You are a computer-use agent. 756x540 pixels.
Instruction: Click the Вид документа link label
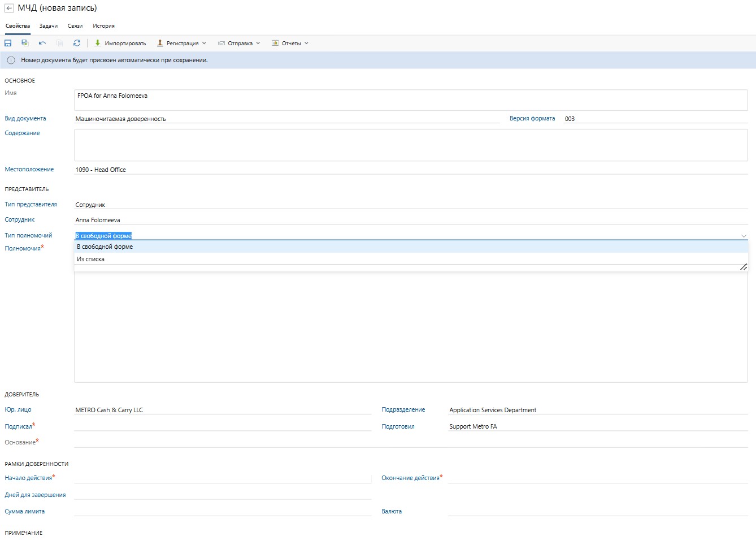coord(25,119)
